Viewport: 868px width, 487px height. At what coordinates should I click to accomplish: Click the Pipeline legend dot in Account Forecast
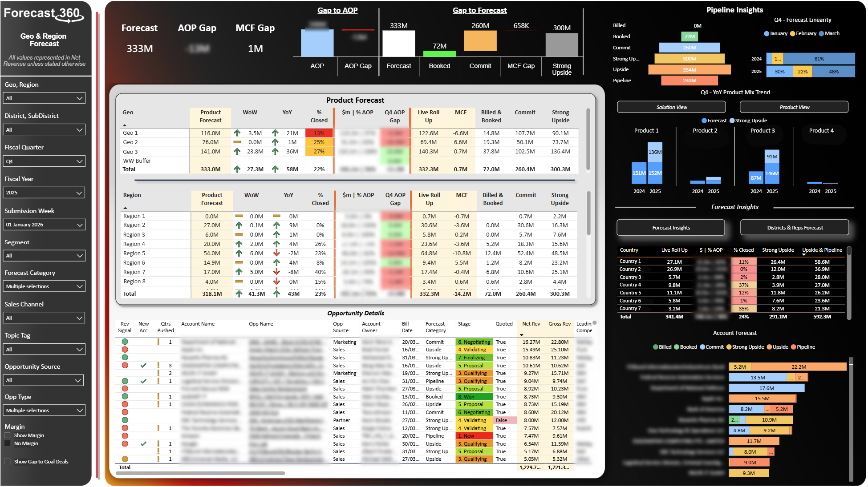(x=794, y=347)
